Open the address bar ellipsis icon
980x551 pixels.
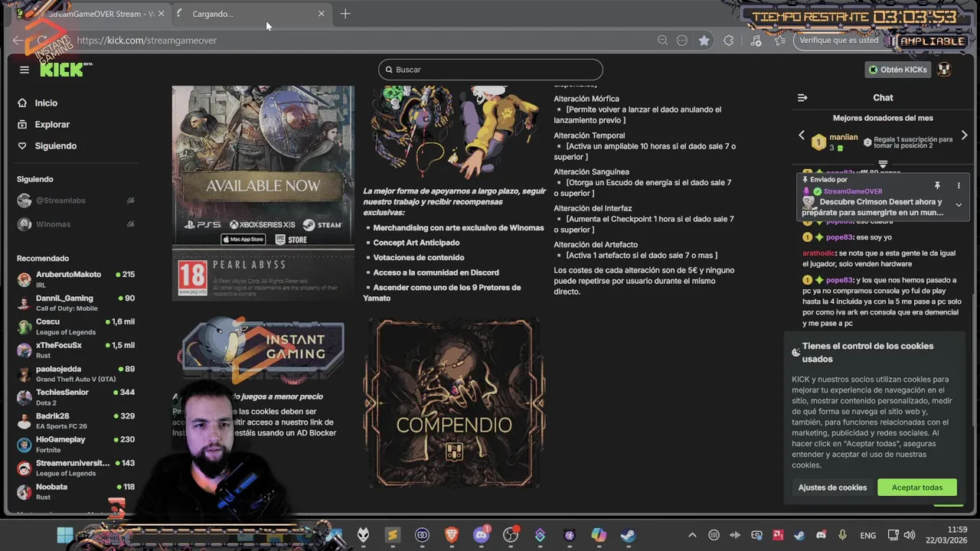click(x=682, y=41)
